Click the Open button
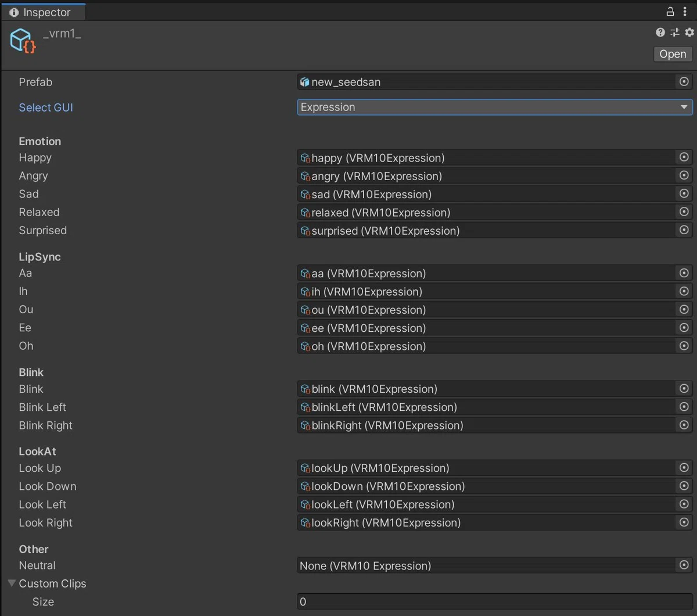Screen dimensions: 697x616 pyautogui.click(x=673, y=54)
